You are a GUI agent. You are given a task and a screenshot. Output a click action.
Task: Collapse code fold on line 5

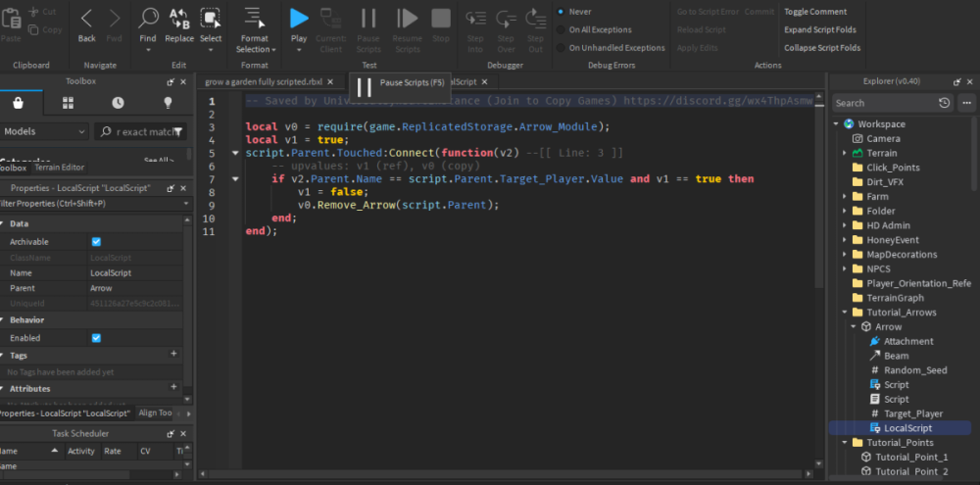235,153
